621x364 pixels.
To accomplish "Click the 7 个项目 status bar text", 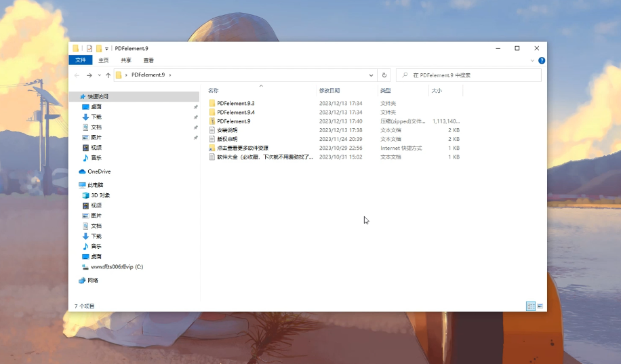I will click(84, 306).
